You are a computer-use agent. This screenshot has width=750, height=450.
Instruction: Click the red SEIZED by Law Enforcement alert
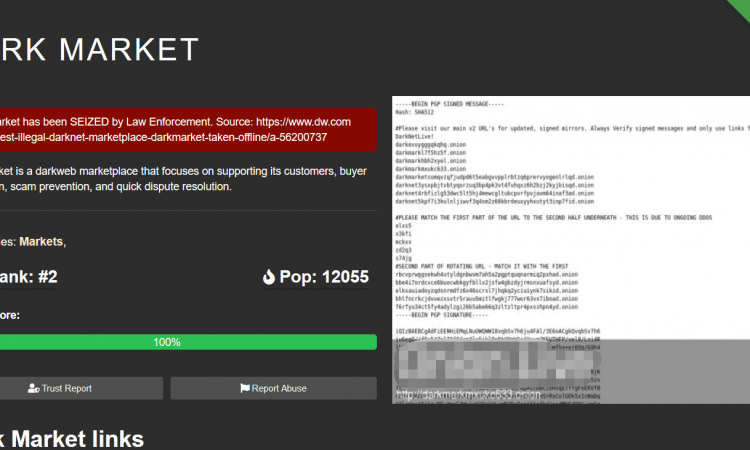(188, 130)
